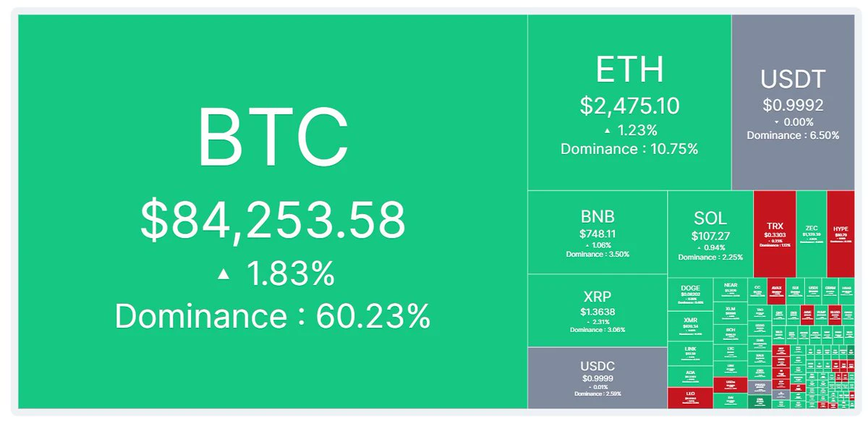Open the NEAR tile

731,289
